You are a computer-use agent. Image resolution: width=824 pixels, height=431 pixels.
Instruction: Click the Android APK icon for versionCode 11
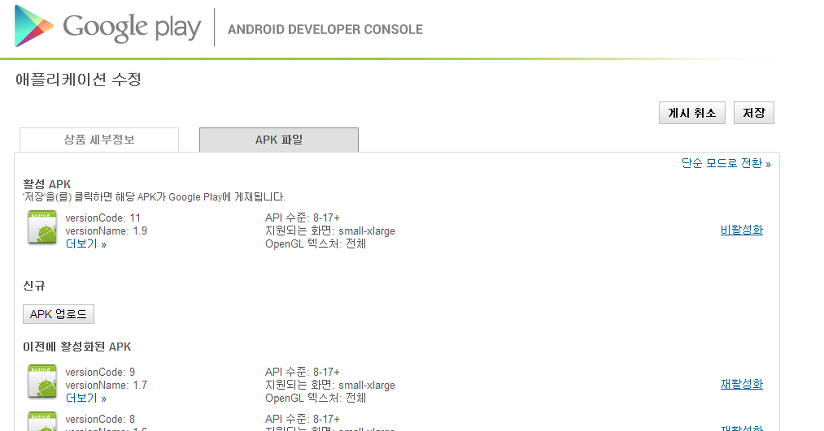(42, 228)
